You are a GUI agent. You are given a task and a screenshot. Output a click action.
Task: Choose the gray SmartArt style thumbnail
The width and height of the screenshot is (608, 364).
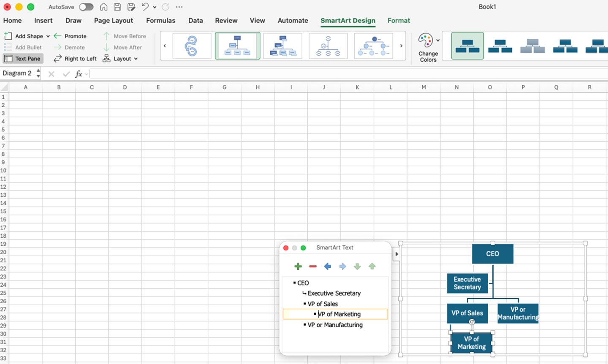pos(532,46)
